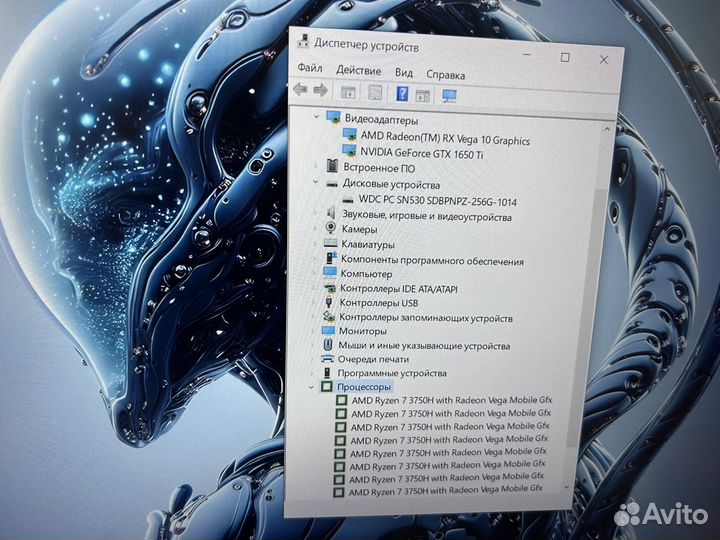720x540 pixels.
Task: Click the Forward arrow in toolbar
Action: click(x=321, y=90)
